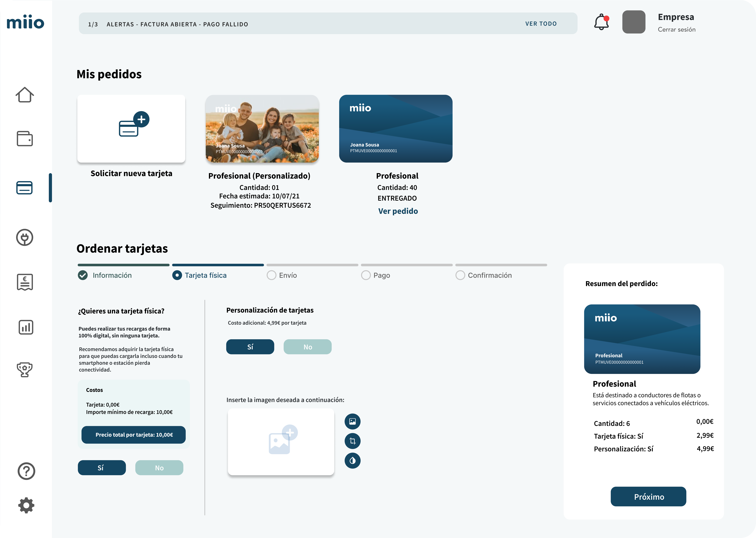Click Costo adicional: 4,99€ por tarjeta
Viewport: 756px width, 538px height.
[267, 323]
